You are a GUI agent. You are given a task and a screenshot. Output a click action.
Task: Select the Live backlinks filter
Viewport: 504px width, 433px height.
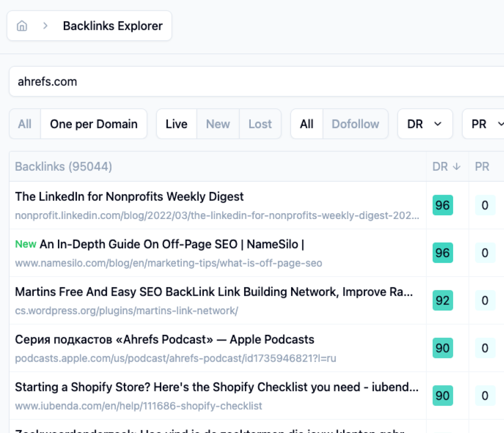click(176, 124)
